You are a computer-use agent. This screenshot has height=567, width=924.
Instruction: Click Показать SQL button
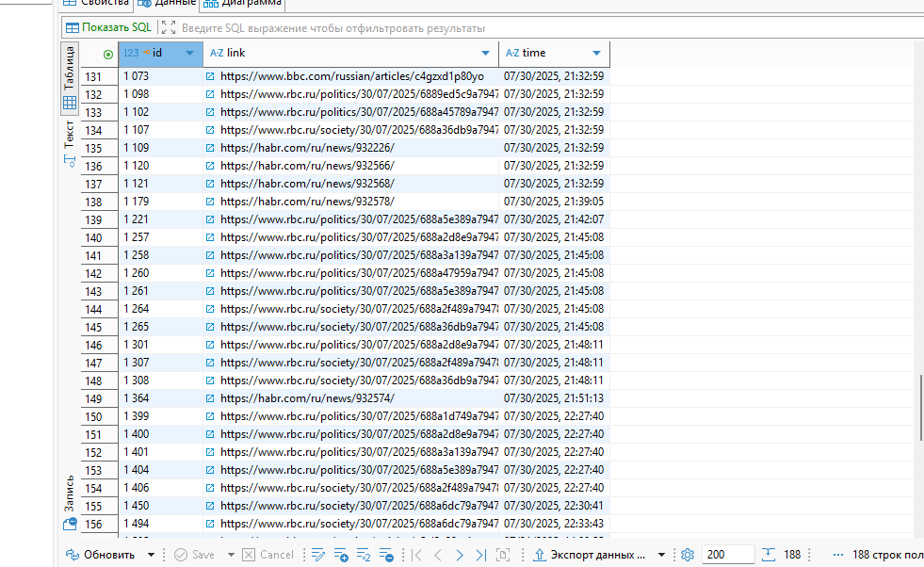109,27
